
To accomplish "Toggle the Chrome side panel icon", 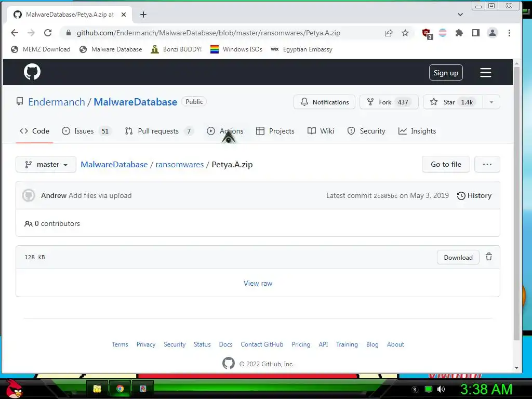I will pyautogui.click(x=476, y=33).
